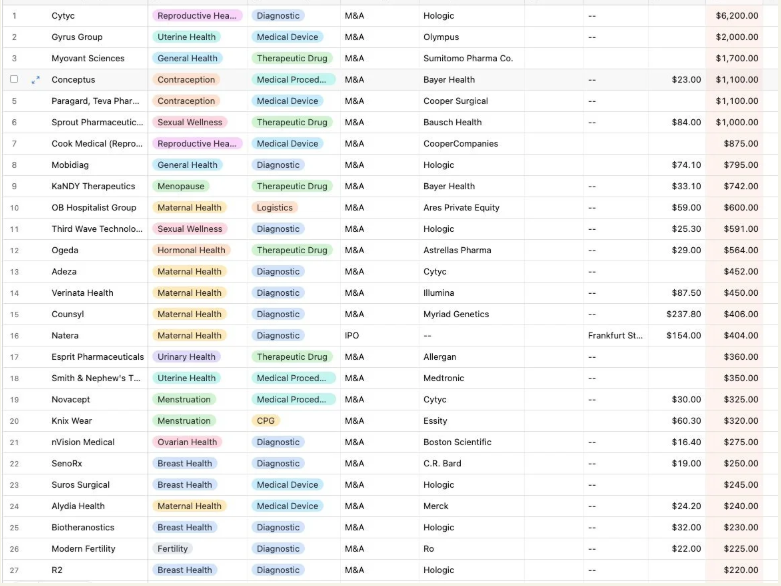Select acquirer Essity cell
This screenshot has width=781, height=586.
click(435, 421)
